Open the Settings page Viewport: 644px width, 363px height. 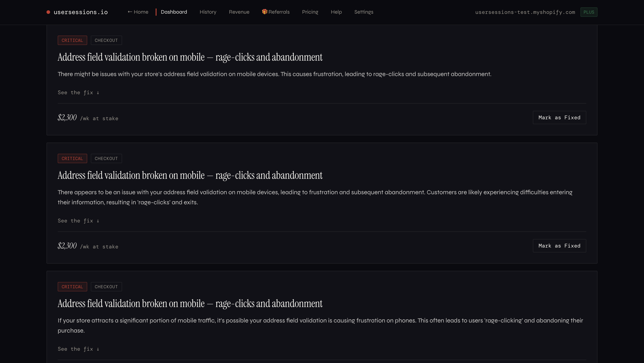(x=364, y=12)
